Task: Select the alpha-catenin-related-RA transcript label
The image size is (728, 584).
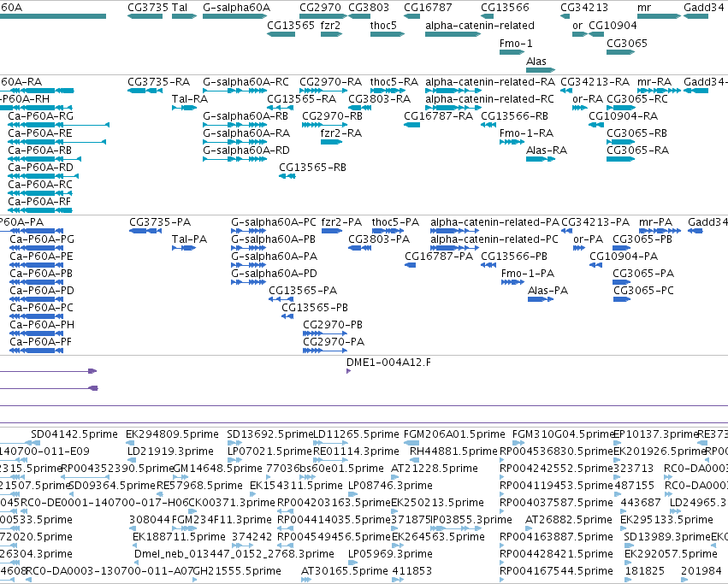Action: (490, 82)
